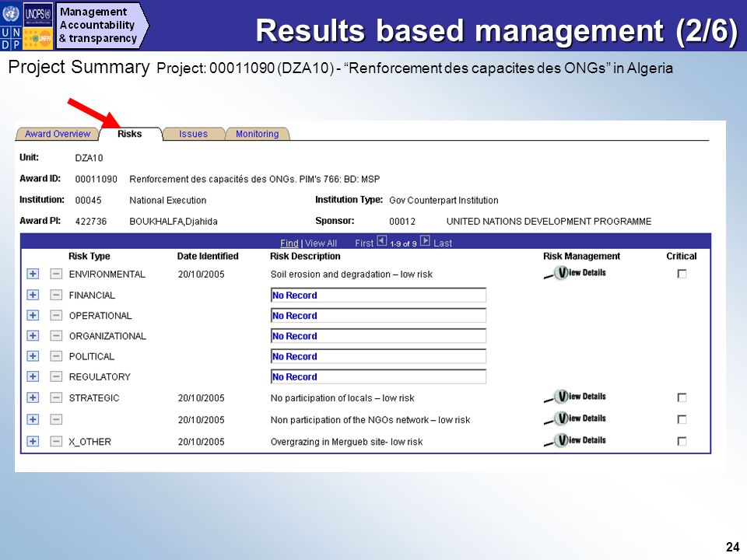Image resolution: width=747 pixels, height=560 pixels.
Task: Remove the REGULATORY risk row with minus button
Action: [x=56, y=376]
